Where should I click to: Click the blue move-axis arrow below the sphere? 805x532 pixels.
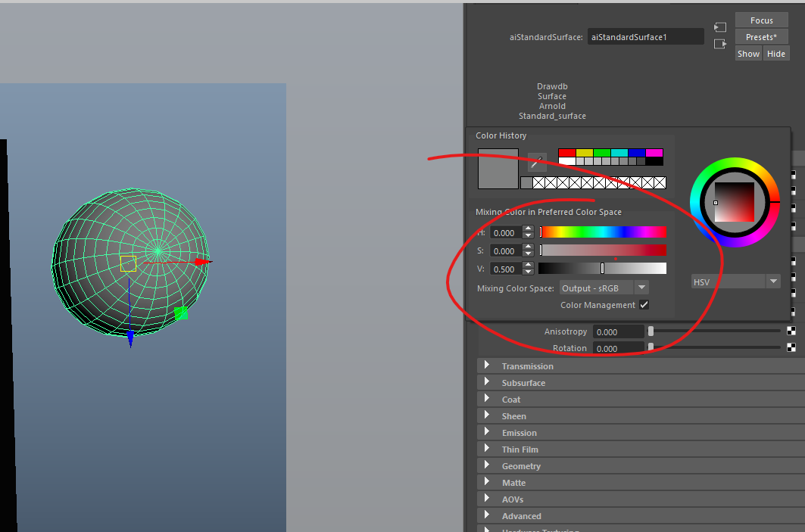(130, 338)
